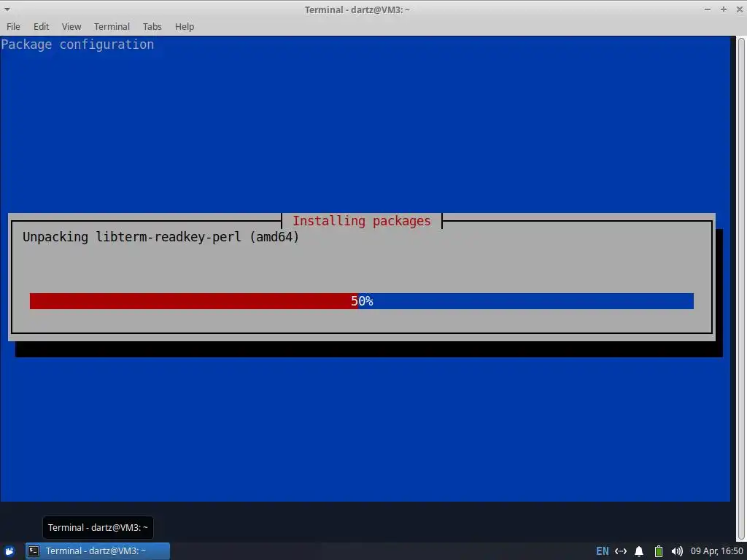
Task: Click the Unpacking libterm-readkey-perl text
Action: tap(160, 237)
